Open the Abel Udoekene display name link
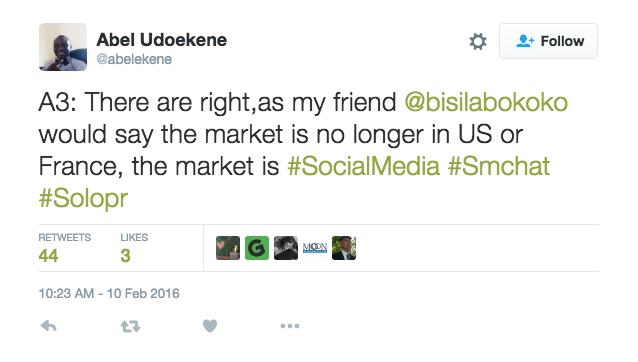Image resolution: width=638 pixels, height=362 pixels. (x=162, y=40)
